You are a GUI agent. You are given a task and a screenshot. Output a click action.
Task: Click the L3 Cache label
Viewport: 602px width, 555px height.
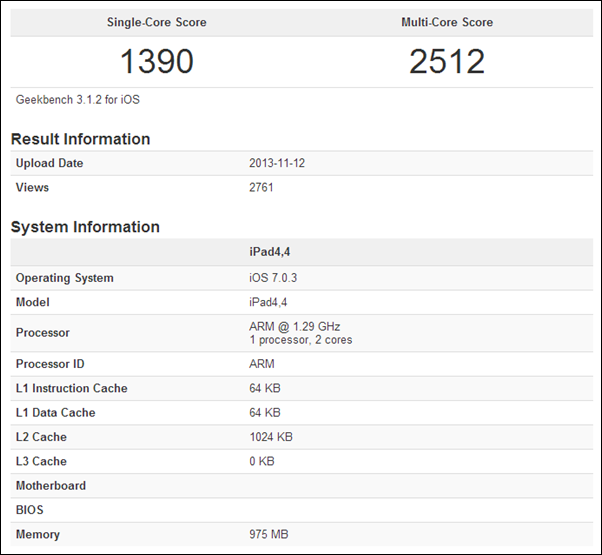(x=41, y=461)
